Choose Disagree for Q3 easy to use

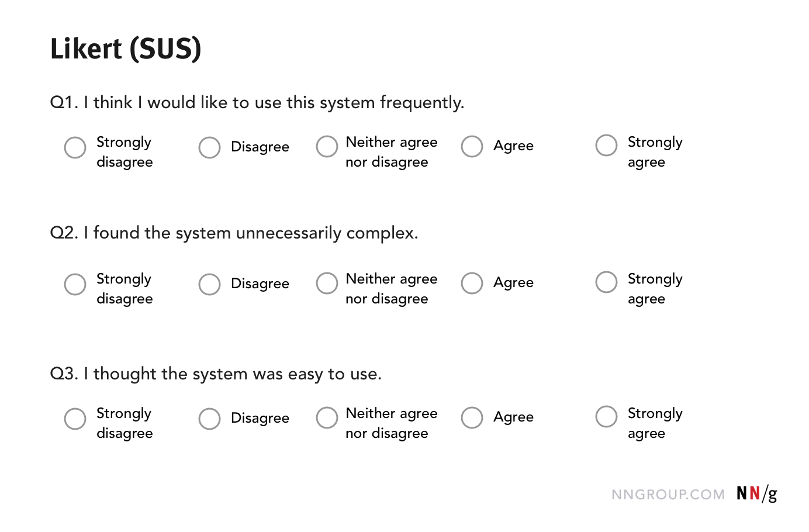(209, 419)
